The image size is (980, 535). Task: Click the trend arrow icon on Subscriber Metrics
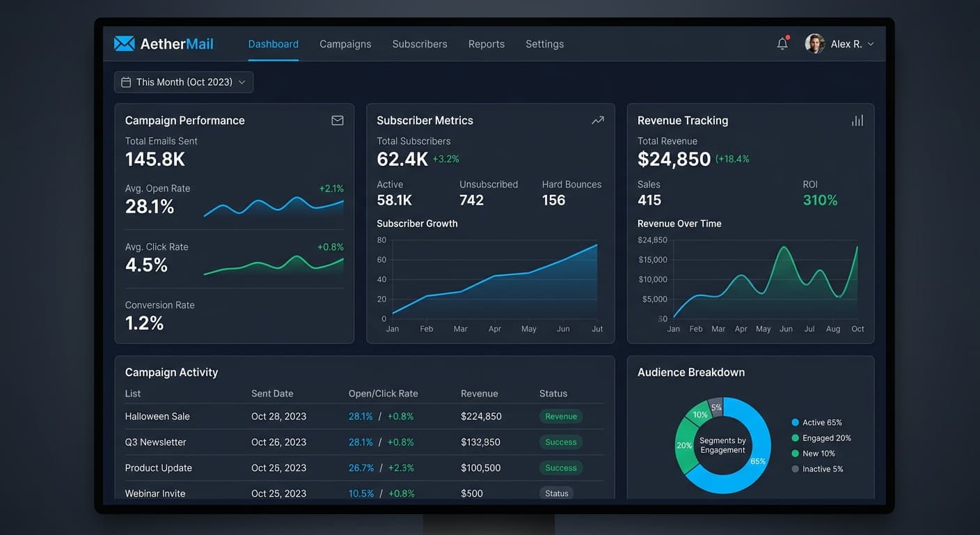tap(597, 120)
